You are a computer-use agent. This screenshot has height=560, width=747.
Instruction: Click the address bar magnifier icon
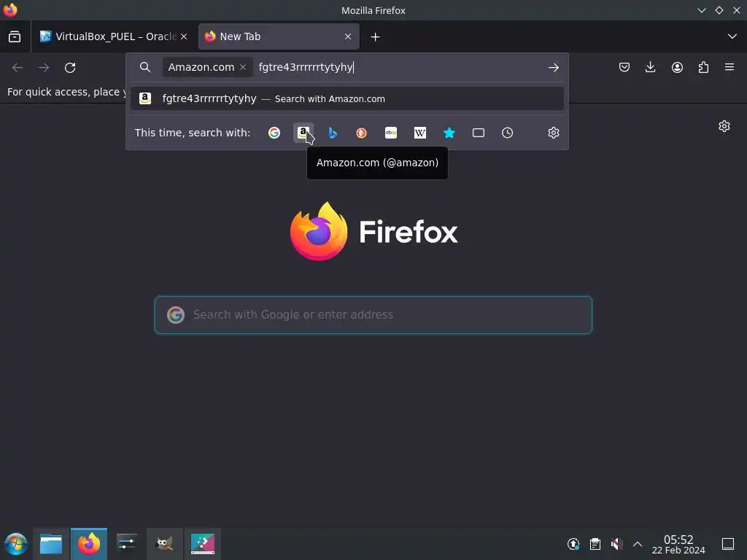tap(145, 67)
